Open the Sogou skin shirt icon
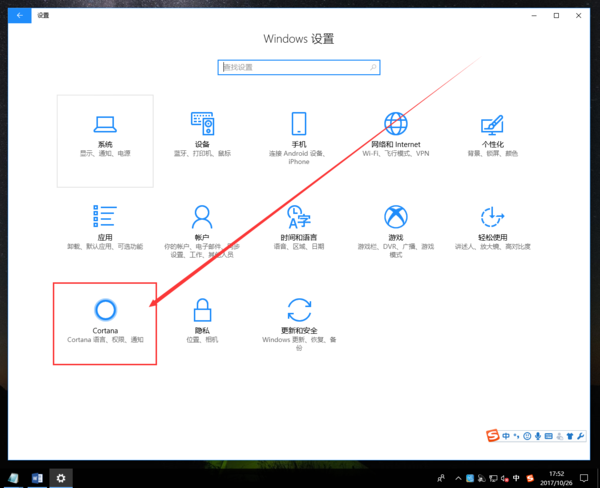 (x=570, y=436)
